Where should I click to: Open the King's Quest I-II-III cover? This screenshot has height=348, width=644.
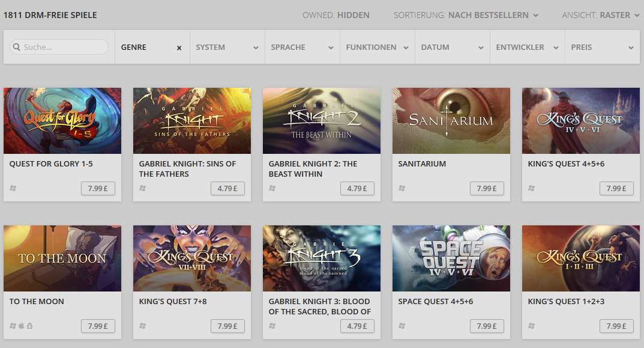(581, 258)
